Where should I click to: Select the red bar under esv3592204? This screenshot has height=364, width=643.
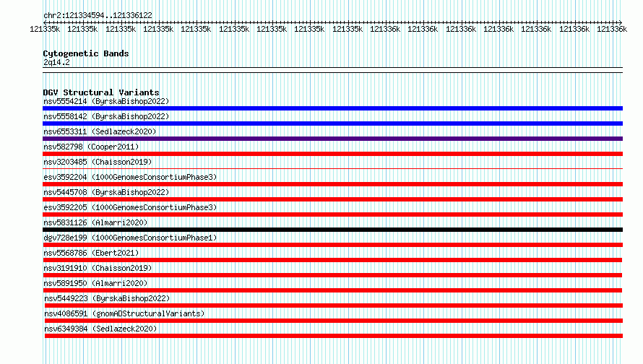tap(332, 184)
